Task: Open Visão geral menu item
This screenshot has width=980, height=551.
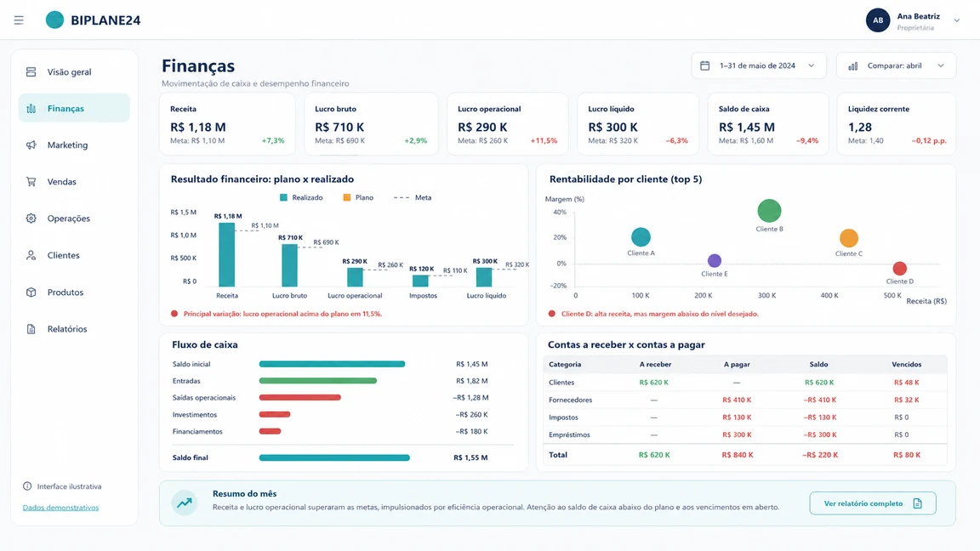Action: 74,71
